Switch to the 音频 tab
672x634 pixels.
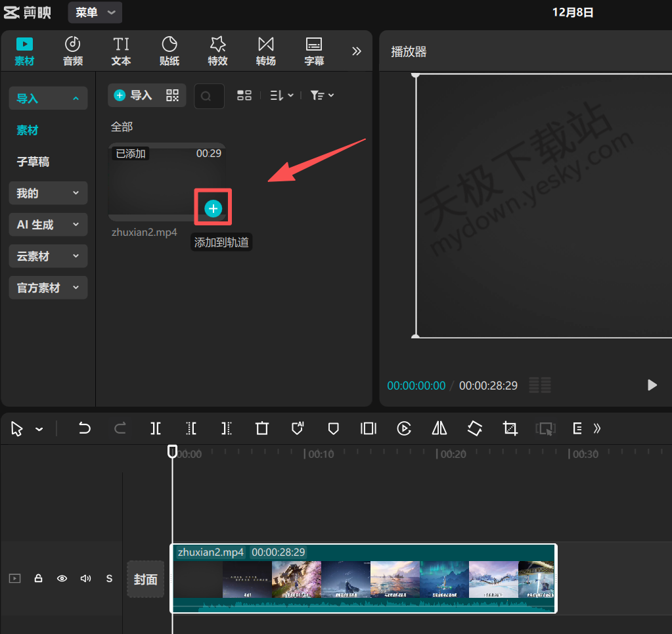pyautogui.click(x=73, y=51)
